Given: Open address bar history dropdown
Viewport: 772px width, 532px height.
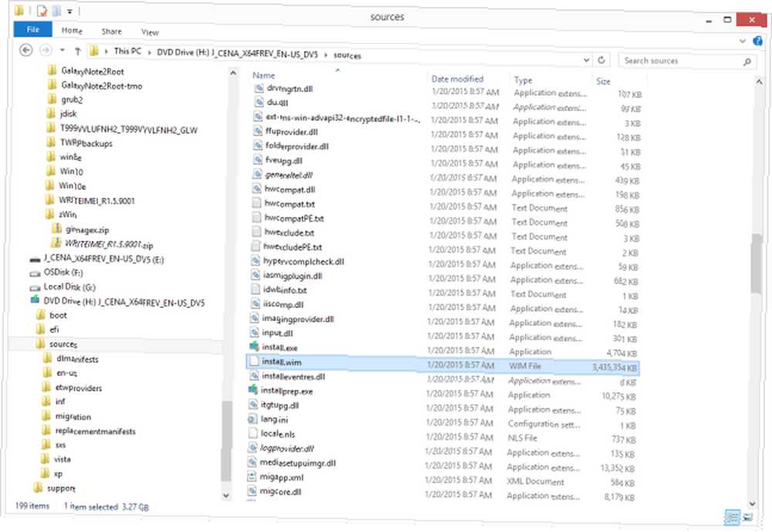Looking at the screenshot, I should 587,60.
